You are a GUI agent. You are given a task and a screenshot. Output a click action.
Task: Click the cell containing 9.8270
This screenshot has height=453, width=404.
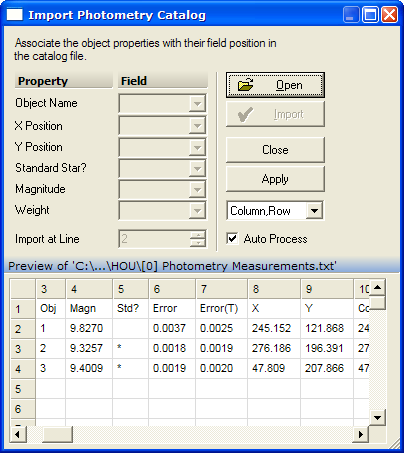(x=89, y=328)
